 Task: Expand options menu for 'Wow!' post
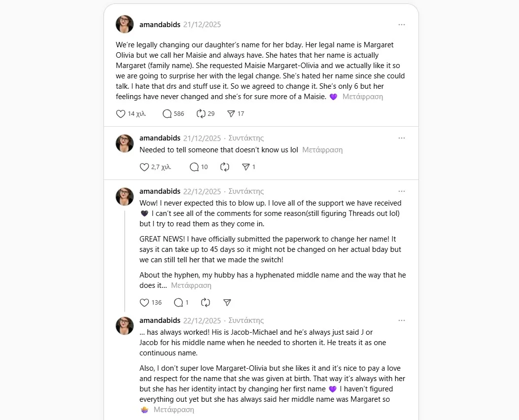402,191
